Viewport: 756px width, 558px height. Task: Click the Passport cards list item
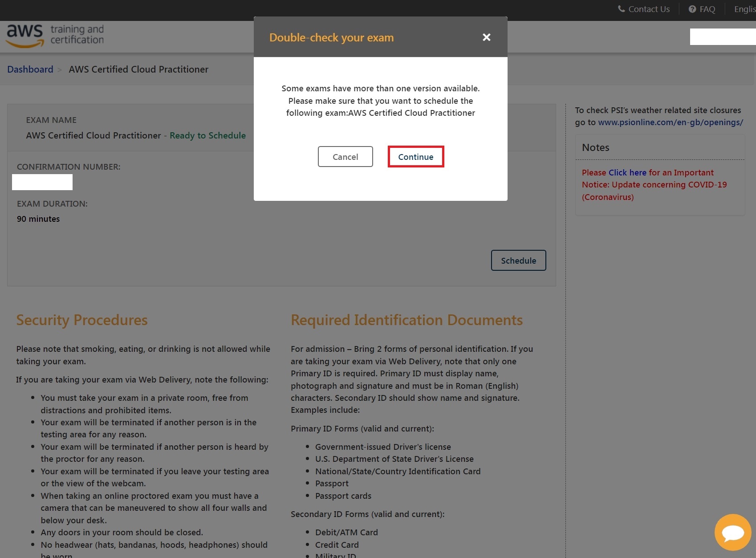pyautogui.click(x=343, y=496)
